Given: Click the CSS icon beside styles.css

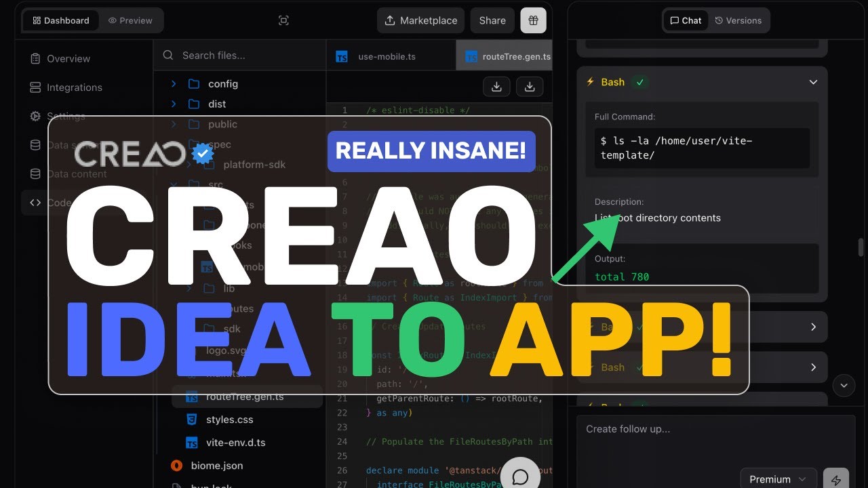Looking at the screenshot, I should (192, 420).
